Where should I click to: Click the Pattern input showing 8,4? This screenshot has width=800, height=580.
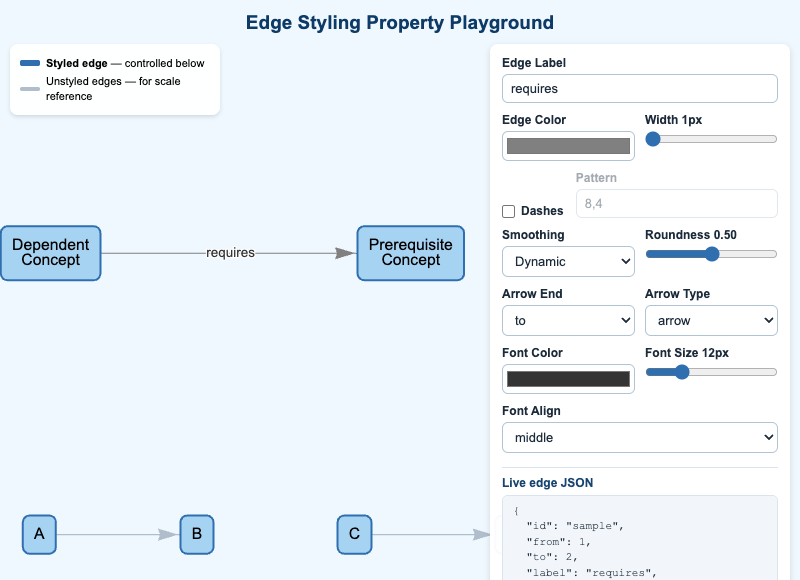(x=677, y=204)
